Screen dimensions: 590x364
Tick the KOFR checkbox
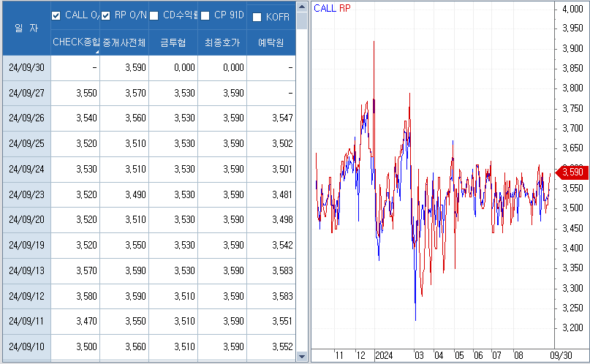[257, 18]
